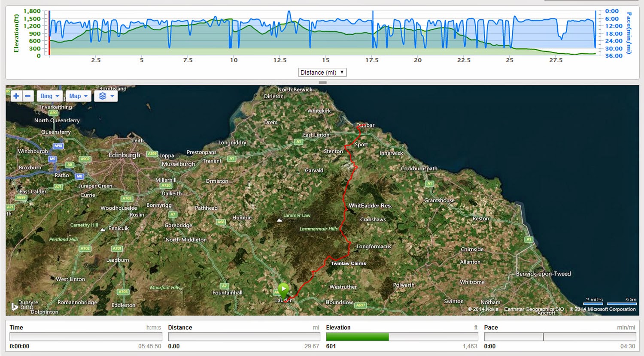Click the A199 road shield near Joppa

[x=152, y=154]
